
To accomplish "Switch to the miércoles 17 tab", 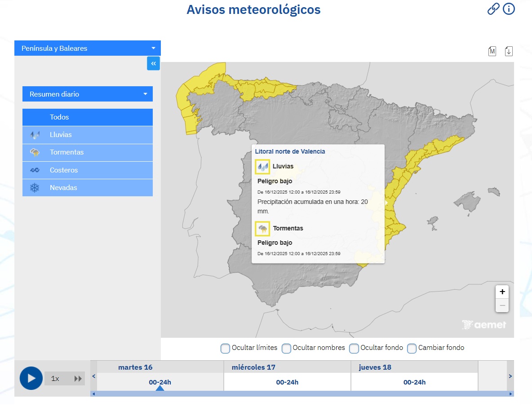I will (x=287, y=382).
